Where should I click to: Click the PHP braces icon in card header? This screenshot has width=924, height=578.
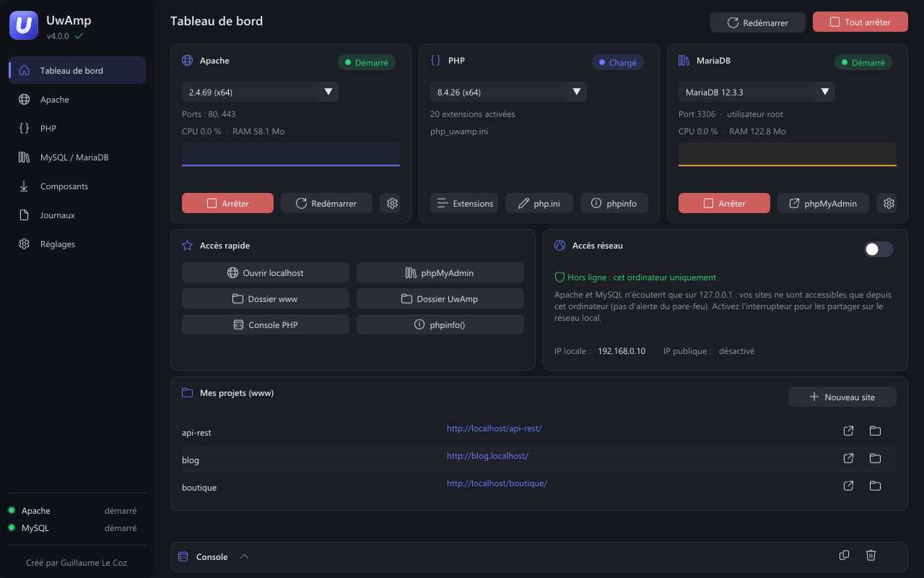pos(435,61)
